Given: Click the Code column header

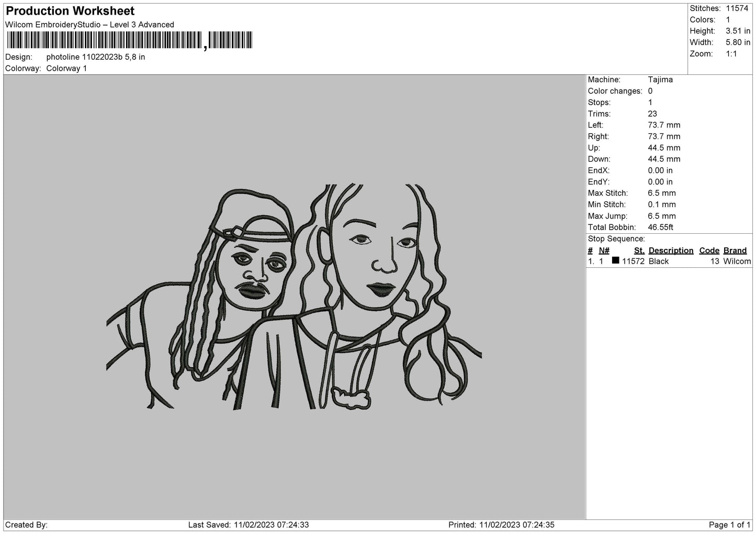Looking at the screenshot, I should click(709, 251).
